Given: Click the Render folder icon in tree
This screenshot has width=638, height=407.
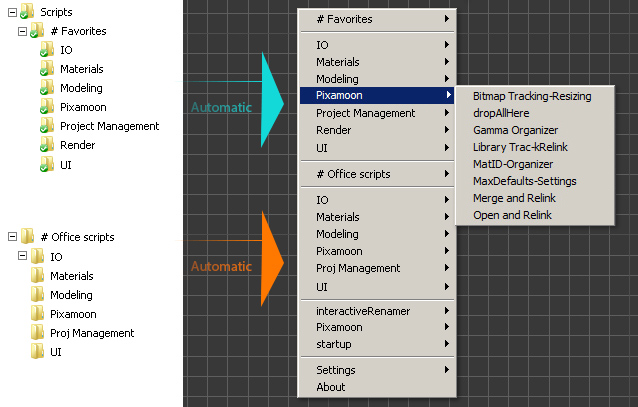Looking at the screenshot, I should point(46,145).
